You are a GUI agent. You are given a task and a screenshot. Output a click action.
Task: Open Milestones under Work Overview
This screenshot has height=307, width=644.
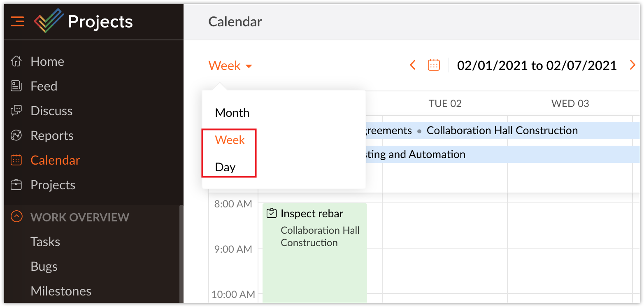click(61, 291)
